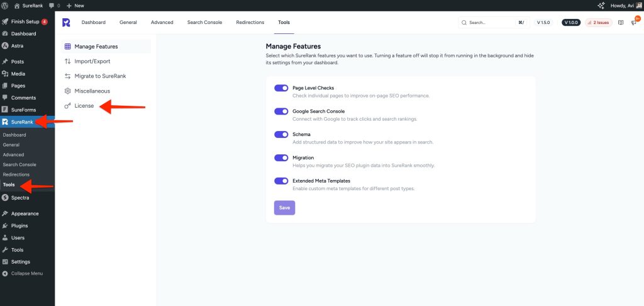Click the 'Connect with Google' description text
This screenshot has height=306, width=644.
tap(355, 119)
